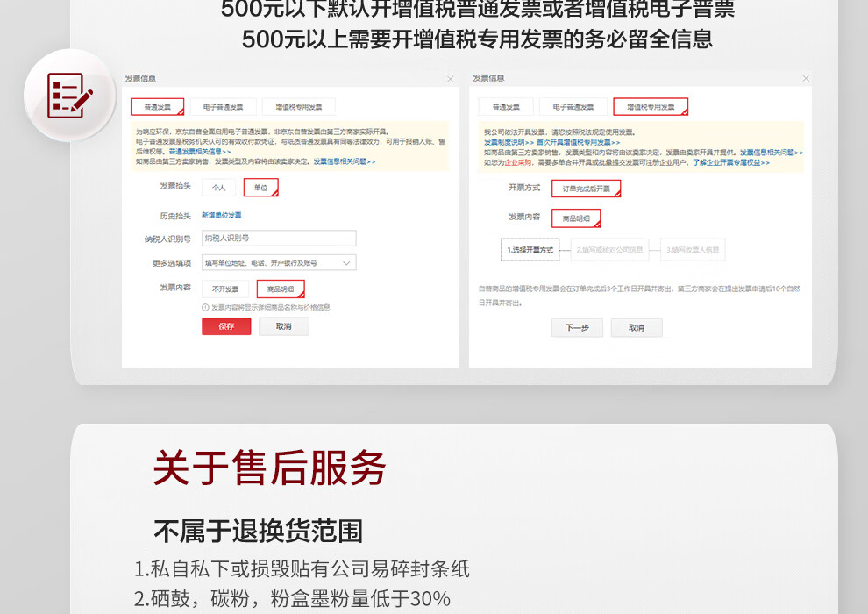Image resolution: width=868 pixels, height=614 pixels.
Task: Close the right 发票信息 dialog with X
Action: [806, 79]
